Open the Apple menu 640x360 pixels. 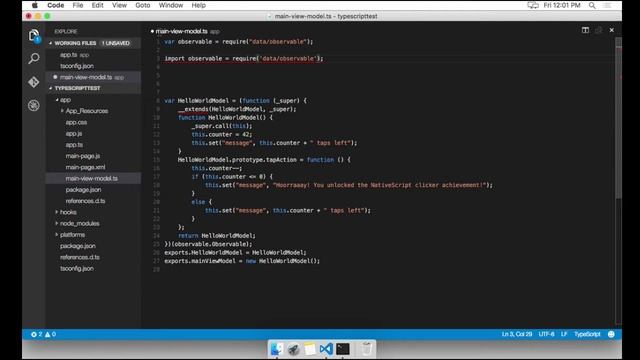tap(35, 5)
